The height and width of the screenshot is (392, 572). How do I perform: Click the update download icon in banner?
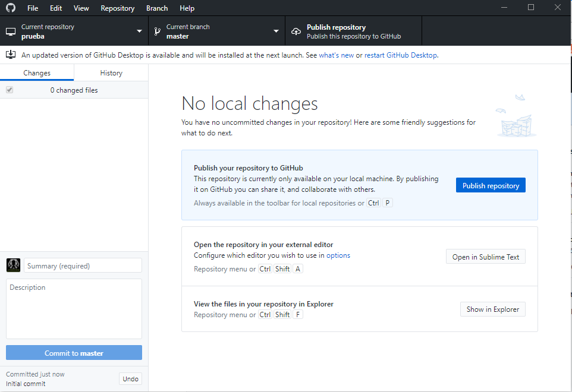[11, 55]
